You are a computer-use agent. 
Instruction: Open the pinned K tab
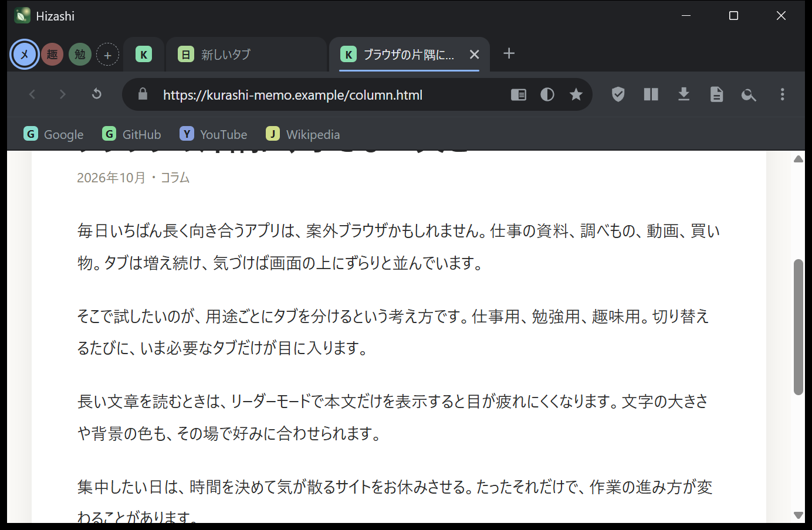point(144,55)
